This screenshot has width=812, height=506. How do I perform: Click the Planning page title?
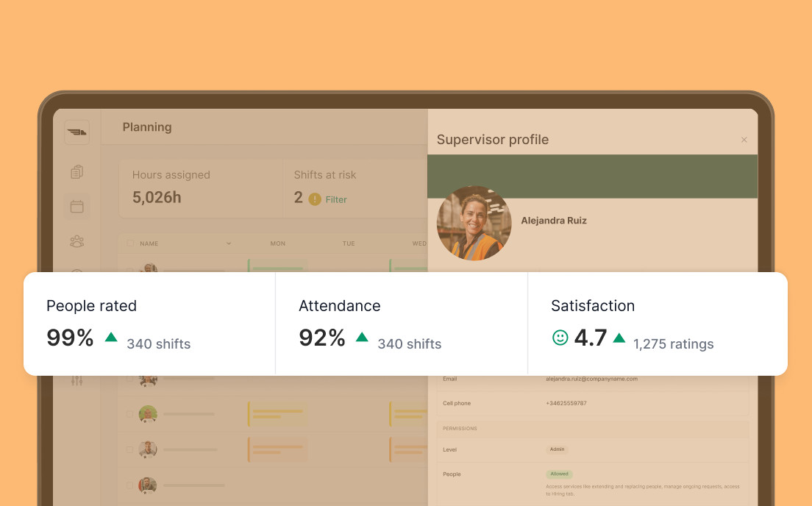147,127
